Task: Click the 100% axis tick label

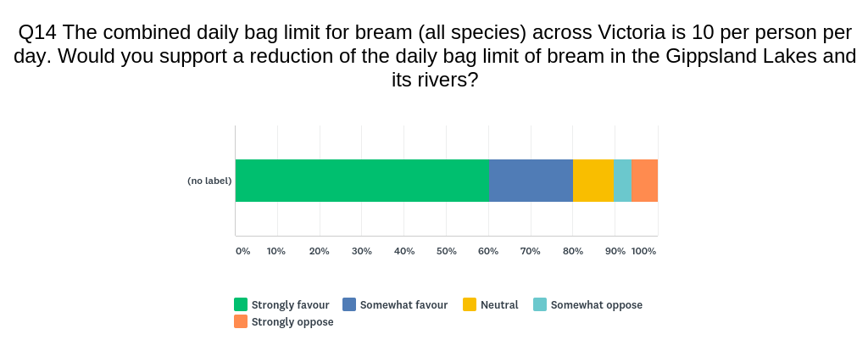Action: point(644,251)
